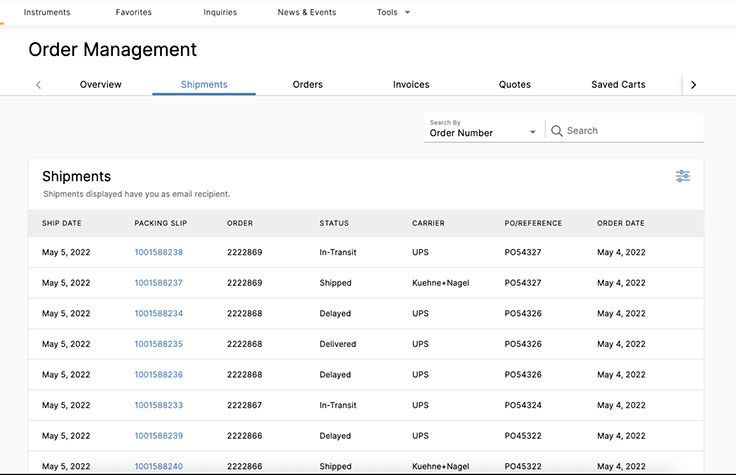
Task: Open the Search By Order Number dropdown
Action: point(483,129)
